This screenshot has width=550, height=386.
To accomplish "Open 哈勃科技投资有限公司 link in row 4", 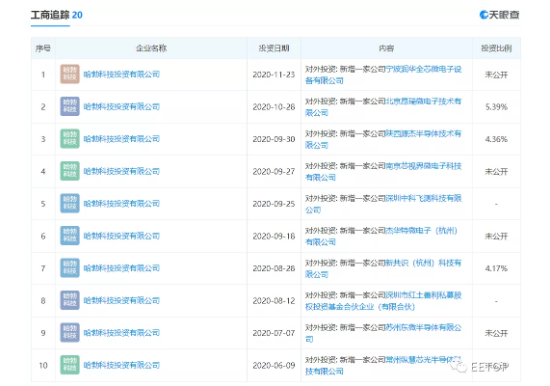I will pos(122,171).
